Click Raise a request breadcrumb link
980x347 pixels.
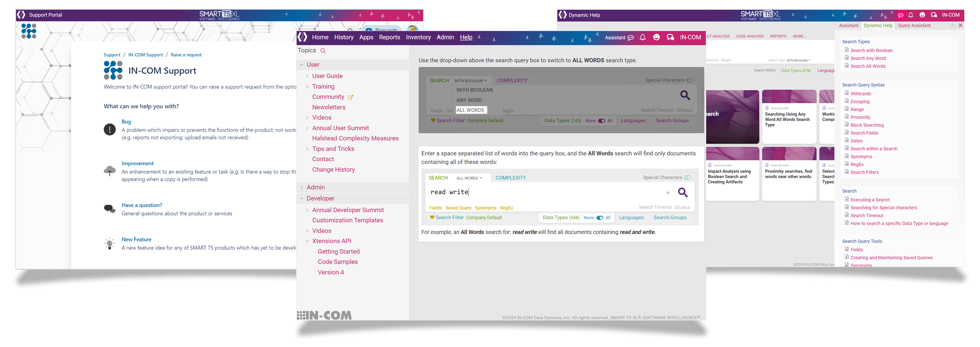tap(186, 55)
